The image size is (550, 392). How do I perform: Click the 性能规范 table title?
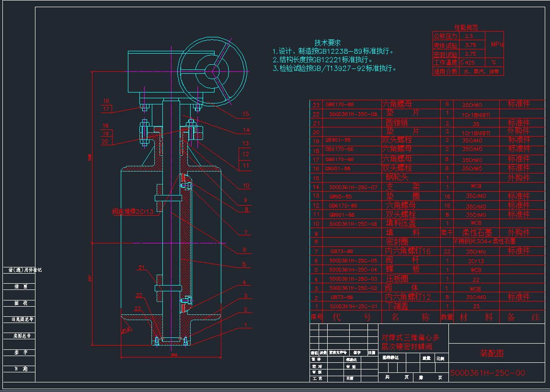pos(466,28)
